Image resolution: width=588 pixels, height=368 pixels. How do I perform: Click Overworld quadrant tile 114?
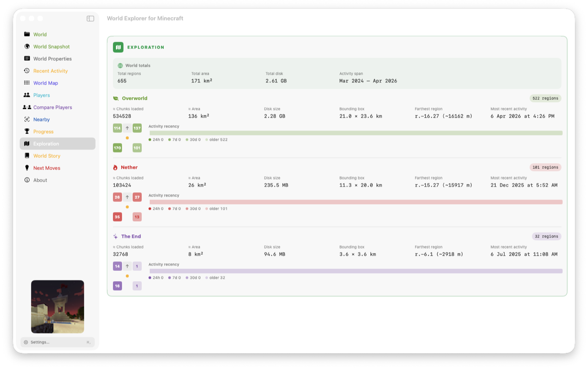tap(118, 128)
